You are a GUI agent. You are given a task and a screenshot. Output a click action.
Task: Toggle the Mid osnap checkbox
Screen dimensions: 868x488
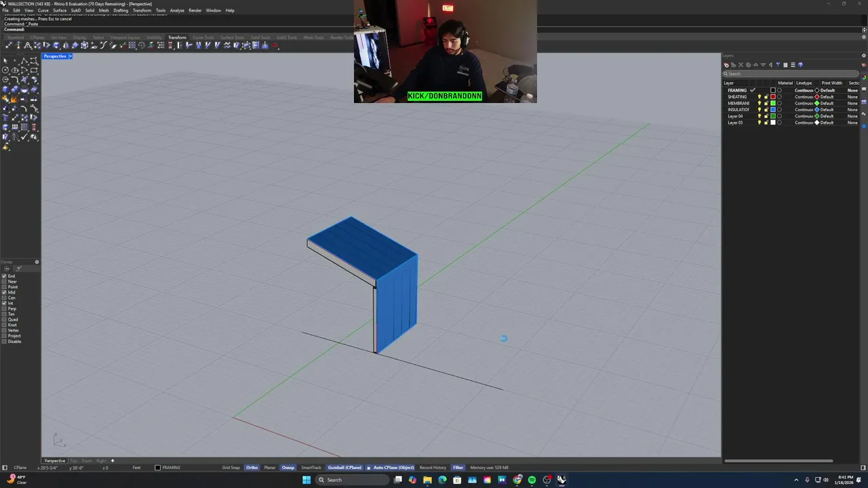click(4, 293)
